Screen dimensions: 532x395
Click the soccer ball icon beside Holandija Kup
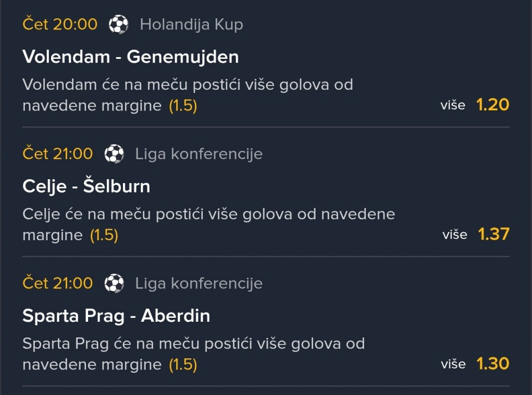point(118,24)
